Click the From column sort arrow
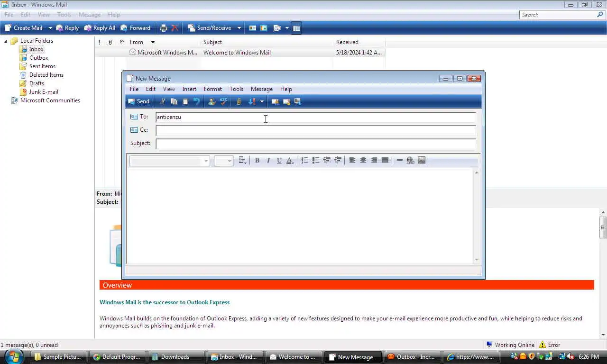 point(153,42)
